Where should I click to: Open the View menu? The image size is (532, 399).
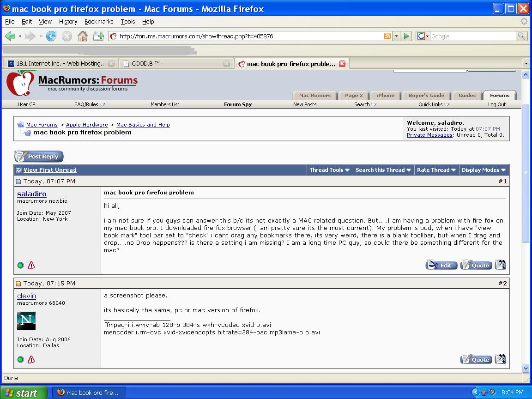coord(45,21)
